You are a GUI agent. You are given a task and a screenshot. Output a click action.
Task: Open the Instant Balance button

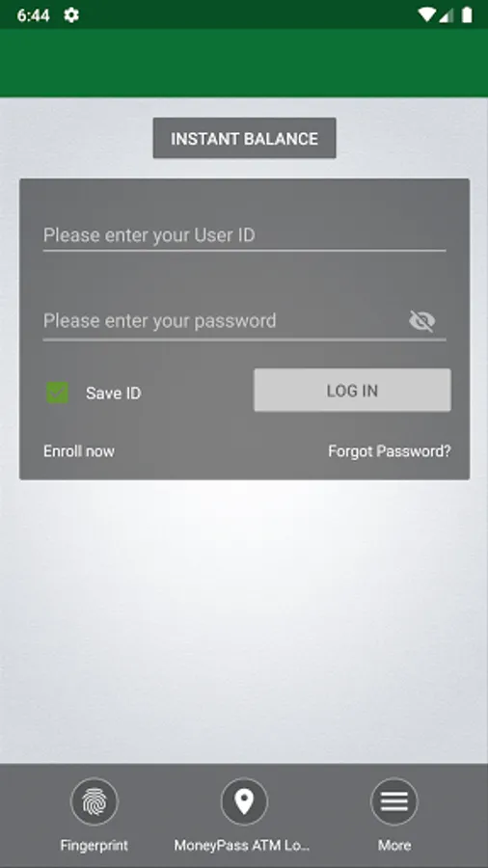[245, 138]
